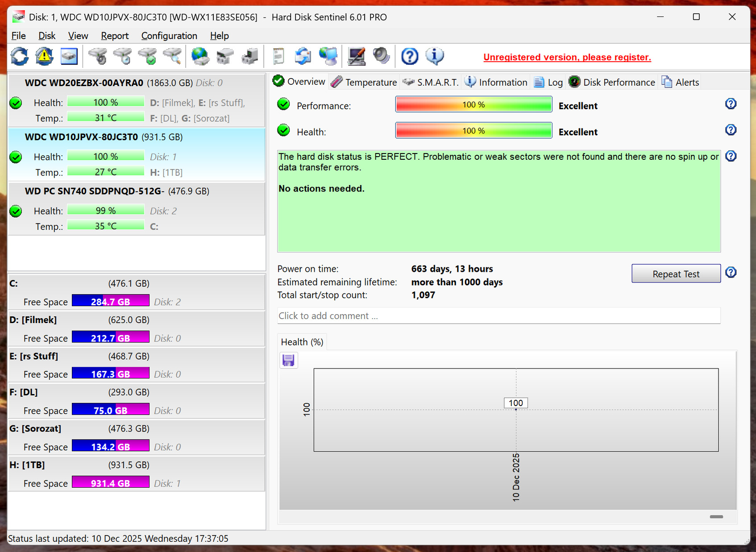Open the Log tab
The width and height of the screenshot is (756, 552).
tap(548, 82)
